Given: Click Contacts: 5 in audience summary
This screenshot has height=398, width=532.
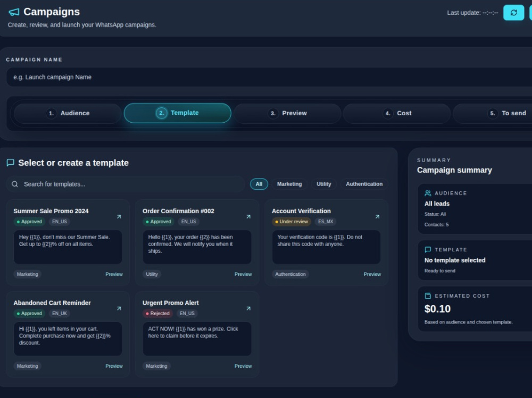Looking at the screenshot, I should pos(436,225).
